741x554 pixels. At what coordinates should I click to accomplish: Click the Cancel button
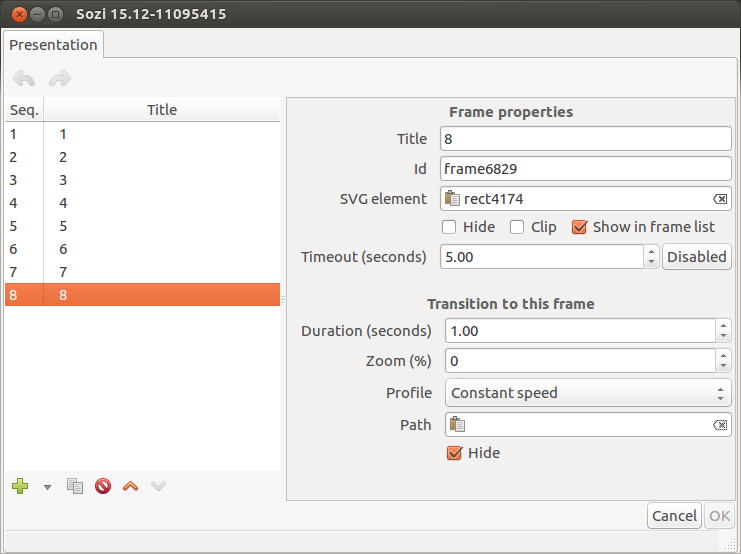click(674, 516)
